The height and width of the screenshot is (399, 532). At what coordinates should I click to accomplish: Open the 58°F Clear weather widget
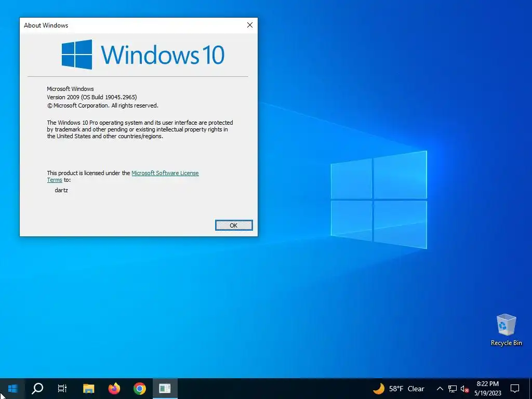398,389
